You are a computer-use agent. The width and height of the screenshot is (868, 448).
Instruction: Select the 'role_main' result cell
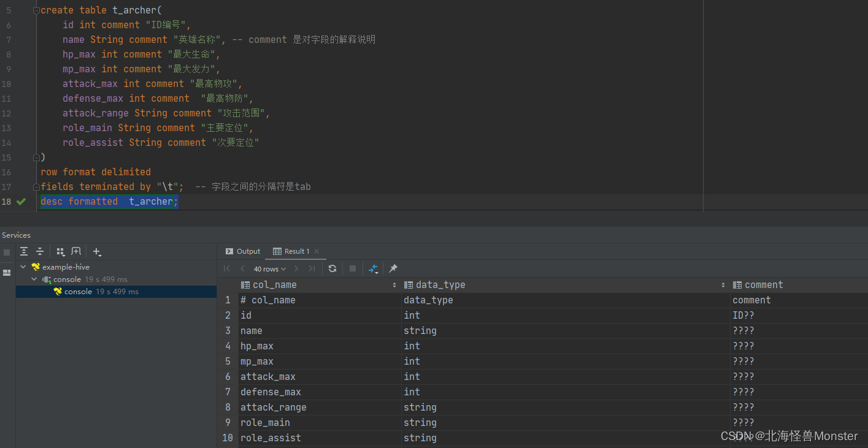pyautogui.click(x=320, y=423)
